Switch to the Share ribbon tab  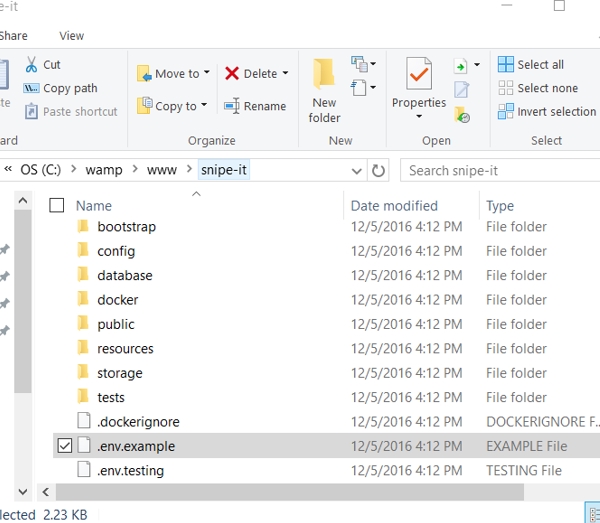(x=14, y=36)
